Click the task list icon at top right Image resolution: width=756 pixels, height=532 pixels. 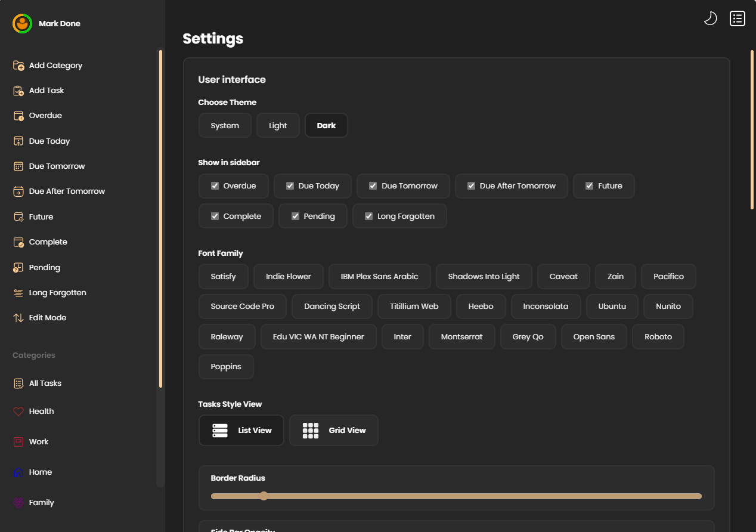pyautogui.click(x=738, y=18)
